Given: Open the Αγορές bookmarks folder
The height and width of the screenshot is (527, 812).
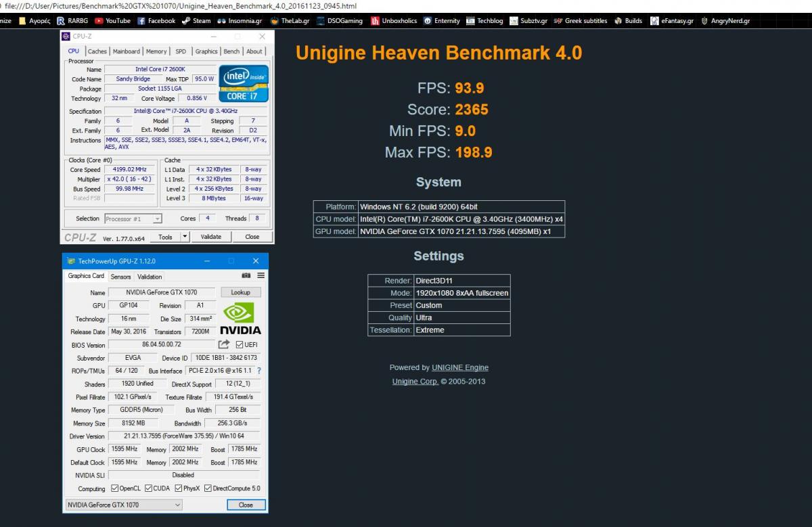Looking at the screenshot, I should [35, 21].
